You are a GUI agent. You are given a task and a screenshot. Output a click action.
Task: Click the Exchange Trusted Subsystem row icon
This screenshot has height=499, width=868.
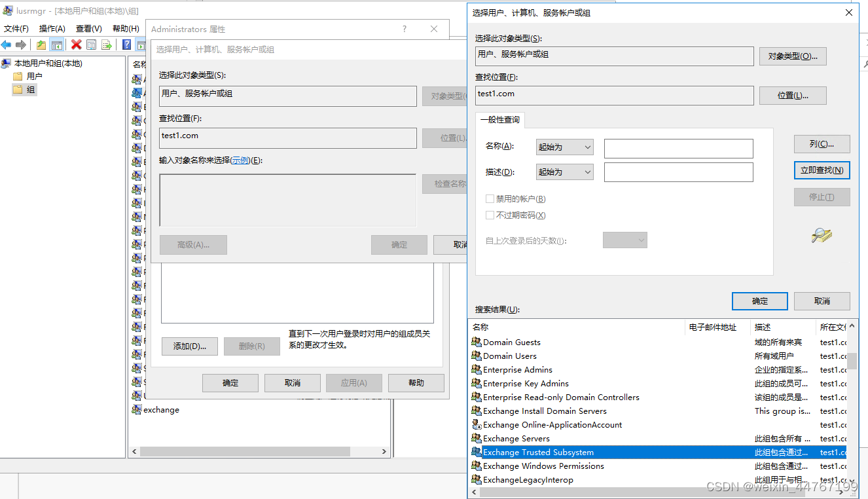(477, 452)
